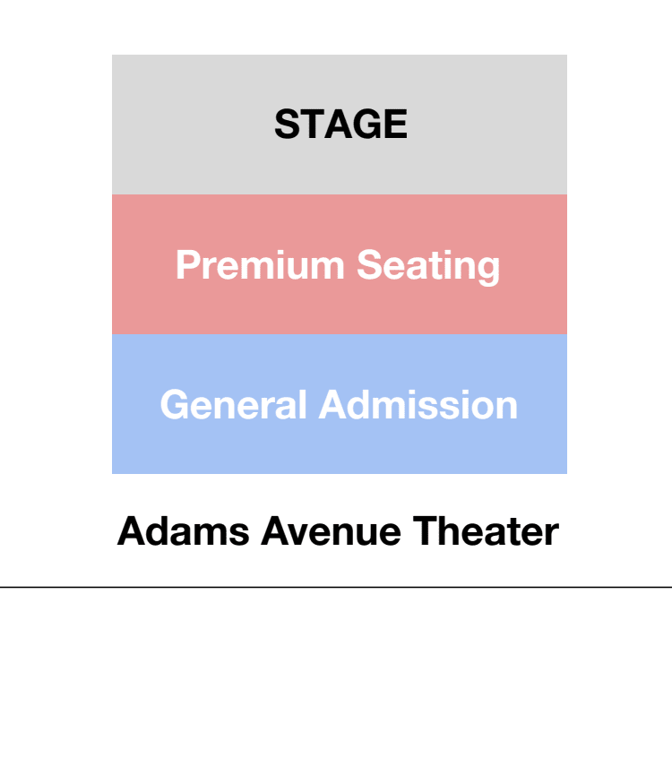Screen dimensions: 672x784
Task: Select the General Admission section
Action: click(x=340, y=404)
